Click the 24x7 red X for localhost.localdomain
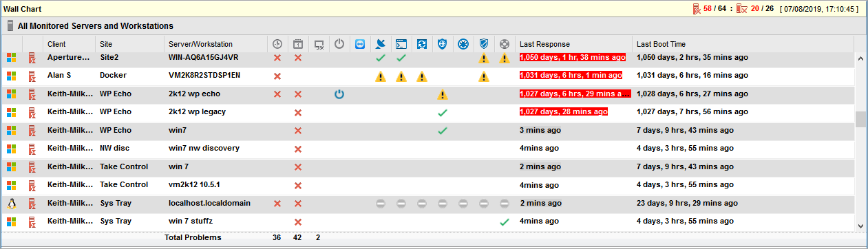Viewport: 868px width, 249px height. coord(277,204)
